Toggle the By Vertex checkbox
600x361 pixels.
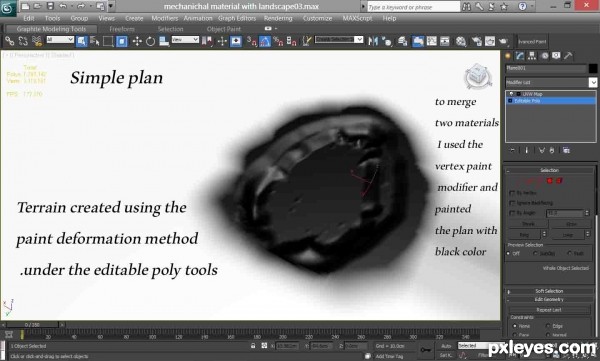(x=512, y=193)
